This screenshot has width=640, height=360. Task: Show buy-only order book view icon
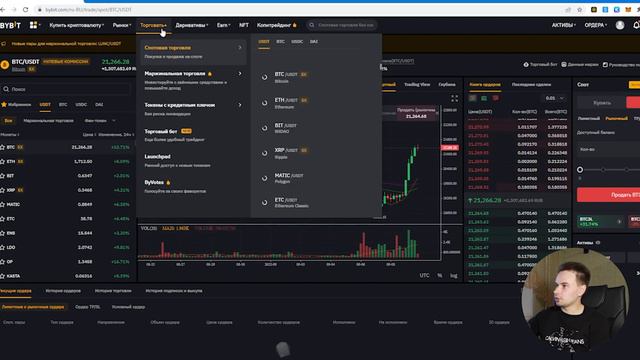[x=484, y=98]
